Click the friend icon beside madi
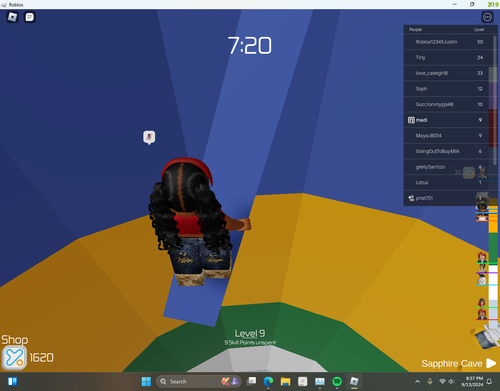The image size is (500, 391). 411,120
